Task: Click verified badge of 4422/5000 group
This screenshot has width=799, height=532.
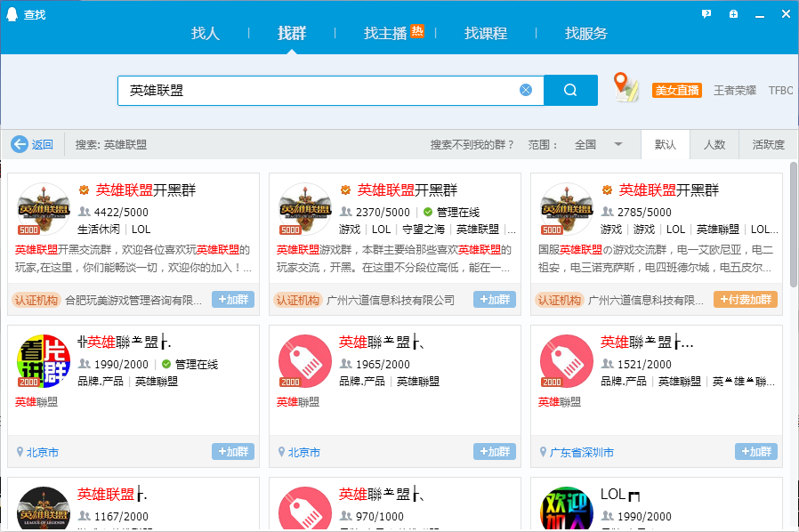Action: [x=84, y=190]
